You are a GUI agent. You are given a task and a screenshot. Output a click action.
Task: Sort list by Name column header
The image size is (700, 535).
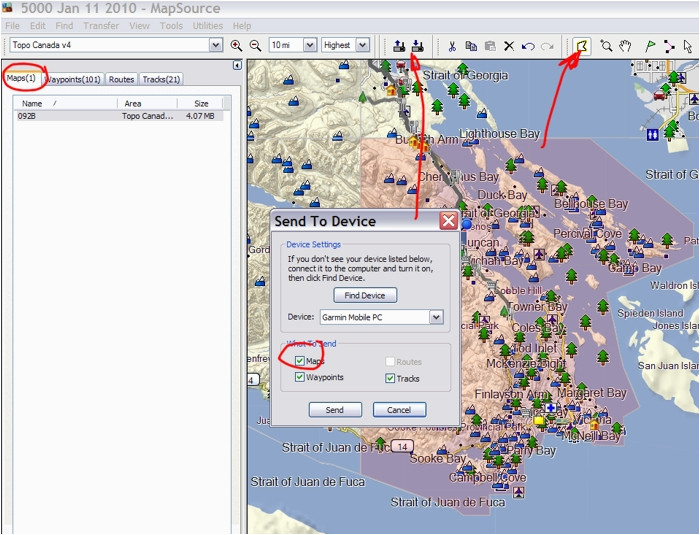coord(65,103)
